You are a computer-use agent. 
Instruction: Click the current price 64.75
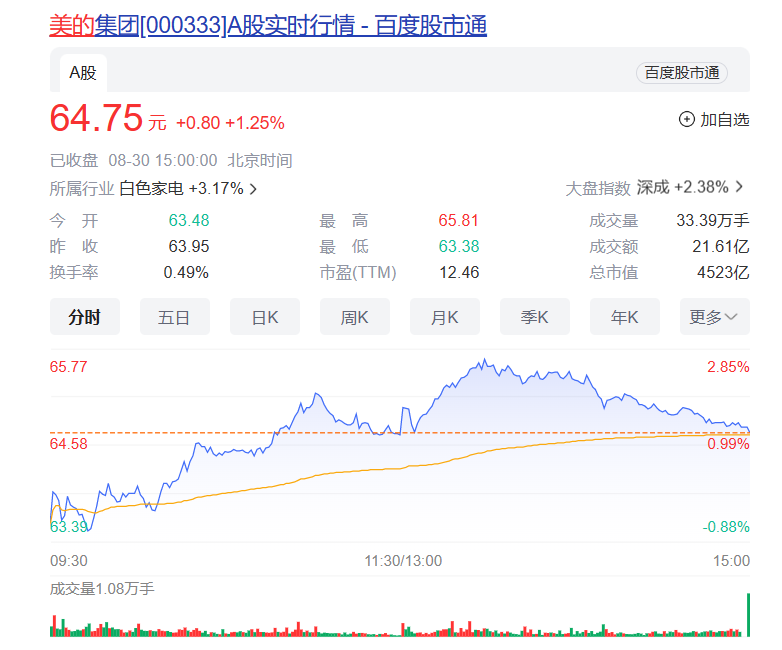tap(96, 118)
